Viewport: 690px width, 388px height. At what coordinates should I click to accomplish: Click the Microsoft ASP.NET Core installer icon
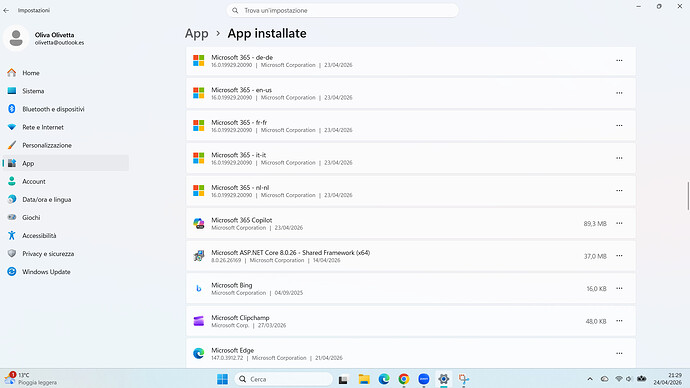point(198,256)
